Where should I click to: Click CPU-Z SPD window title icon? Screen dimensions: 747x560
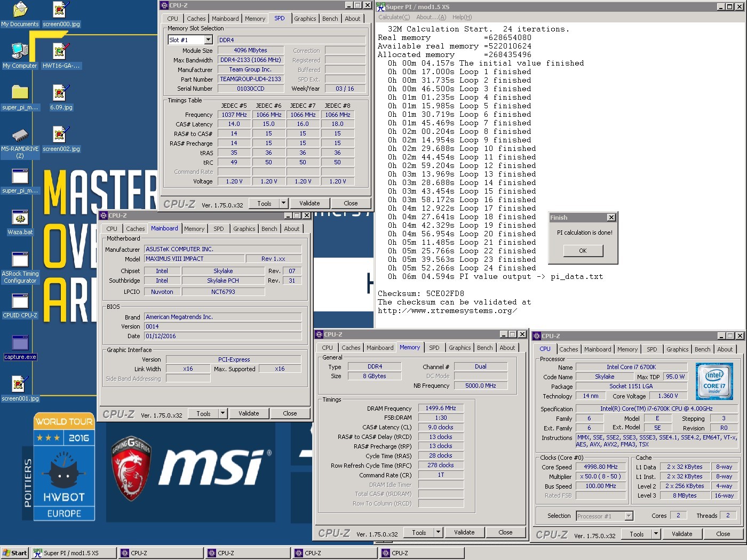click(x=164, y=5)
